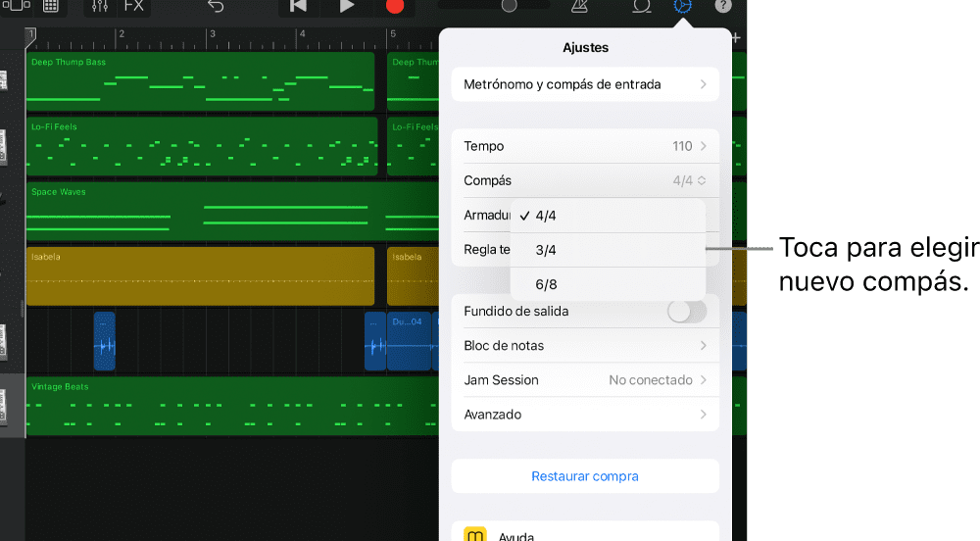Screen dimensions: 980x541
Task: Click the partially hidden Armadura row
Action: tap(487, 215)
